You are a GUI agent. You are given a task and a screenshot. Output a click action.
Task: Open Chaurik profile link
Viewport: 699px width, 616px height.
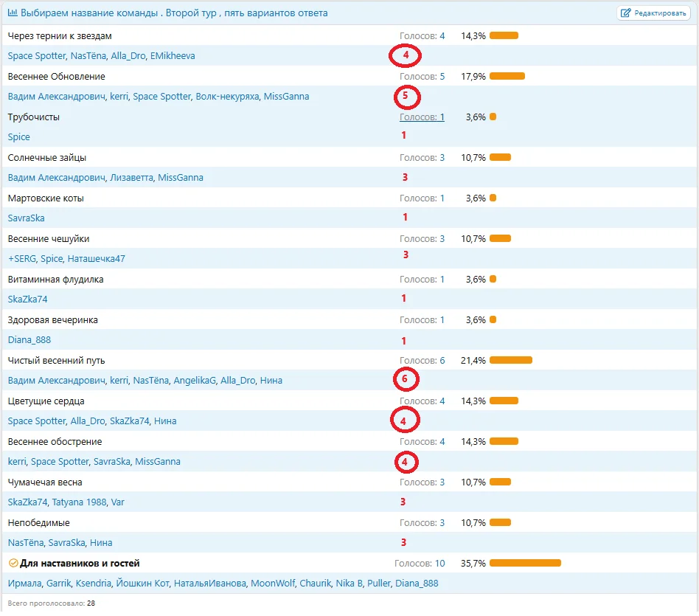pyautogui.click(x=315, y=584)
